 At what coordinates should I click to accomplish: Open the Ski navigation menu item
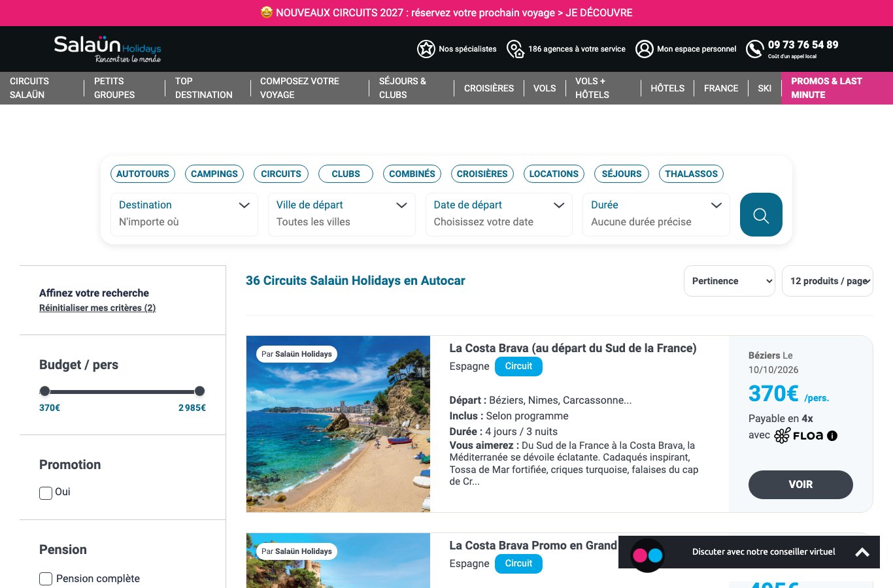click(x=765, y=88)
